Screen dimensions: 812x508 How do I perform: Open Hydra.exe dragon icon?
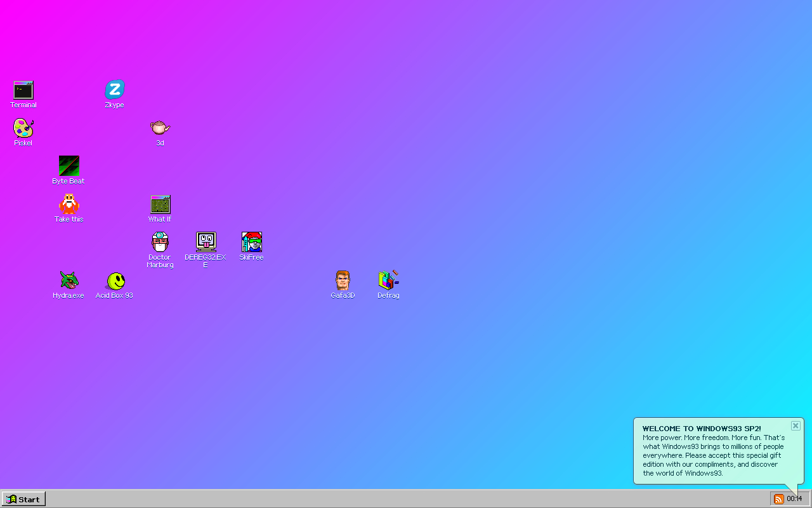[x=69, y=281]
